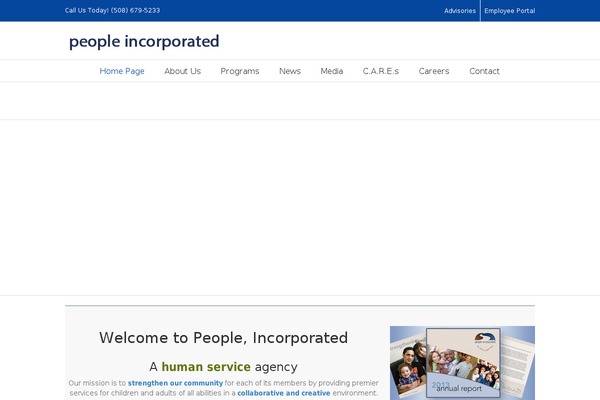Open the Media section
This screenshot has height=400, width=600.
[x=332, y=71]
